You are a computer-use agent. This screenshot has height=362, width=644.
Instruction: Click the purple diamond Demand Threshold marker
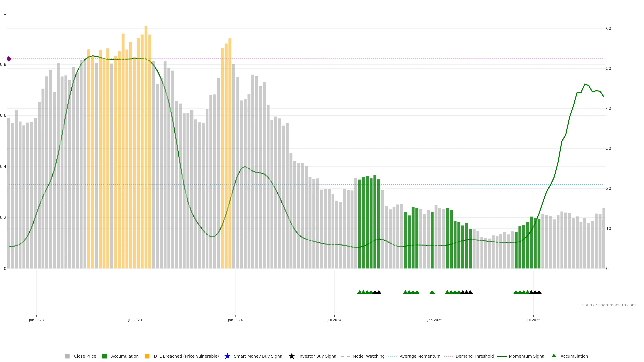(9, 59)
